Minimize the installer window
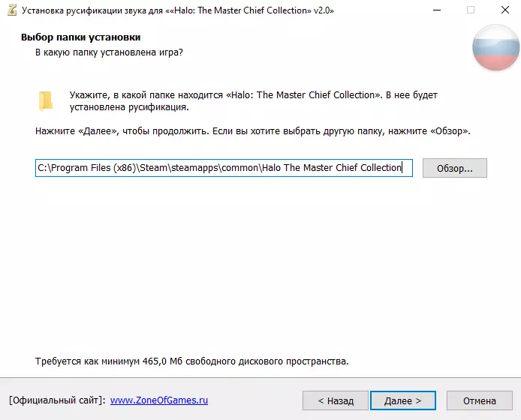Image resolution: width=521 pixels, height=420 pixels. 435,10
